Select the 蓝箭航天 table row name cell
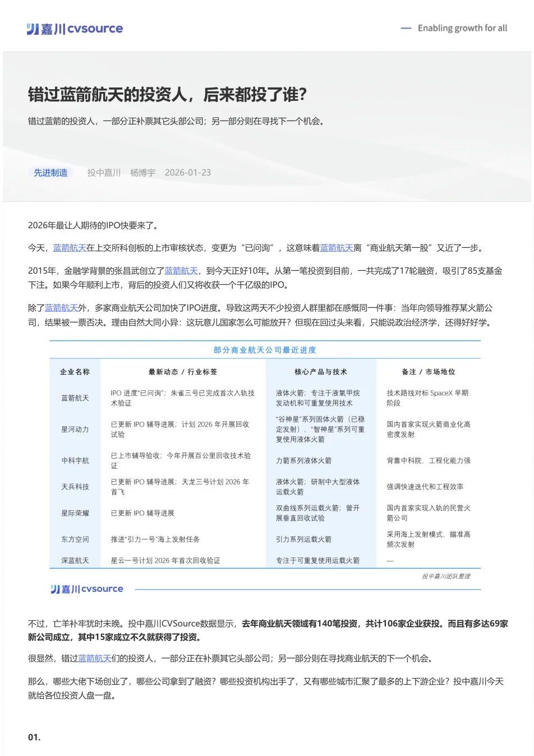This screenshot has height=756, width=534. 75,398
